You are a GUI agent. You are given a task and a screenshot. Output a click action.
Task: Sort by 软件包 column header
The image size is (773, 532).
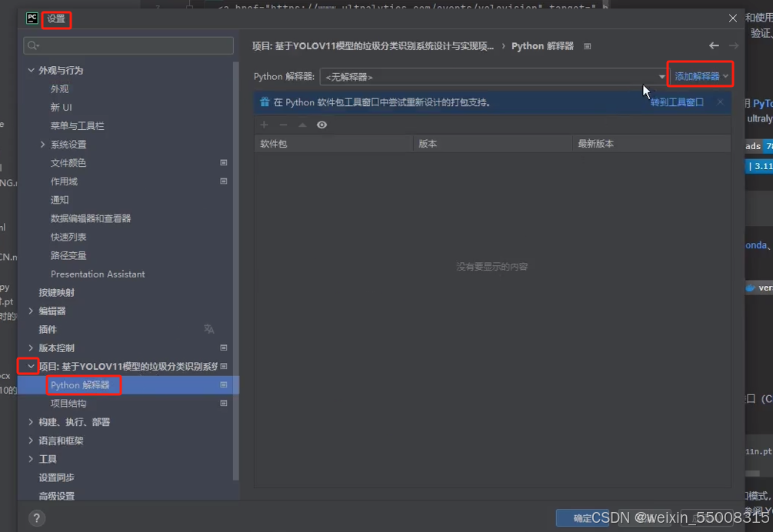click(334, 144)
